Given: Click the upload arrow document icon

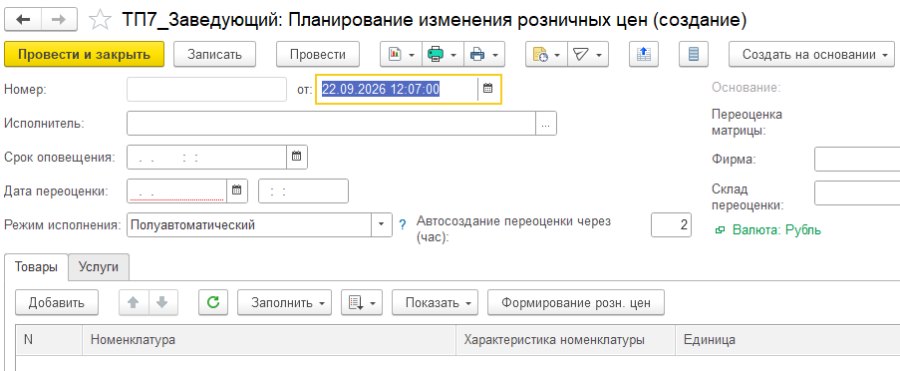Looking at the screenshot, I should [643, 55].
